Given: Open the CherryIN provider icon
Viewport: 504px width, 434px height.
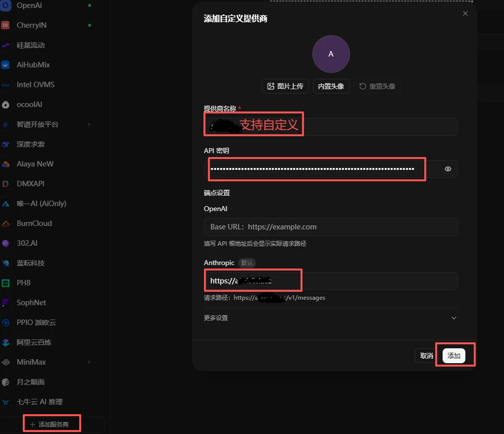Looking at the screenshot, I should 5,25.
